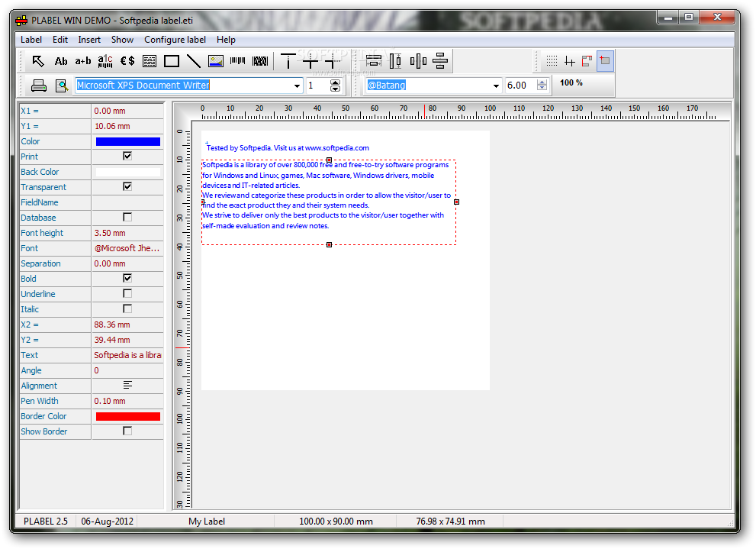Align objects to right corner
This screenshot has width=756, height=549.
click(x=333, y=61)
